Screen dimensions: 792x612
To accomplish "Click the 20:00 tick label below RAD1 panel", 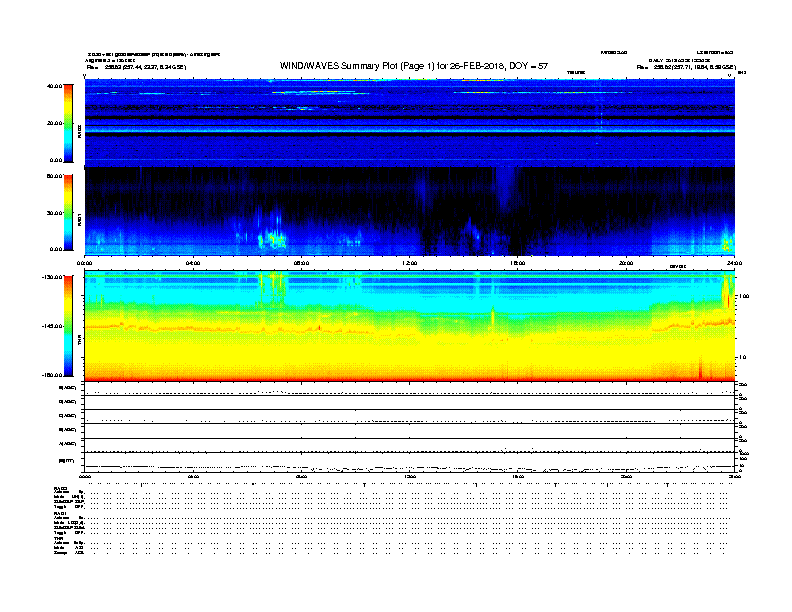I will [626, 263].
